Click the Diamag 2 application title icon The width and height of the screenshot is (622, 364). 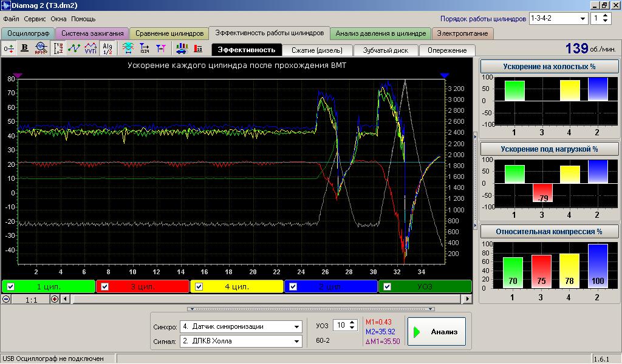[x=5, y=5]
